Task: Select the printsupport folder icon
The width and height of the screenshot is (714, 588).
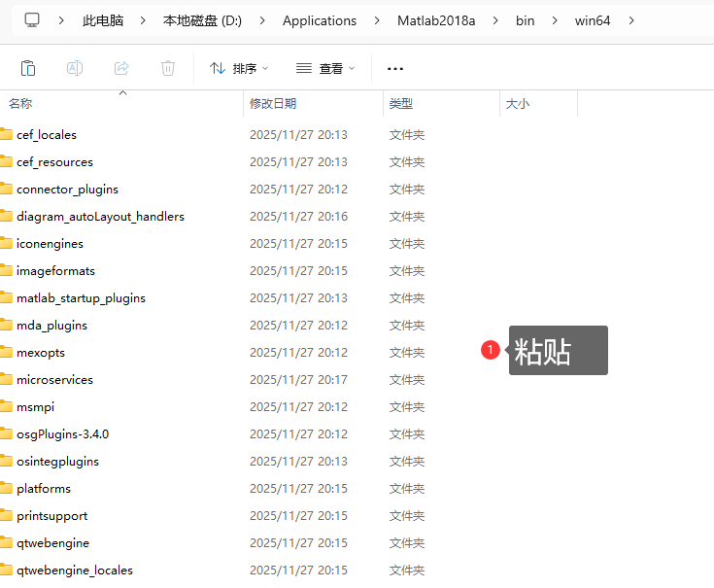Action: [6, 515]
